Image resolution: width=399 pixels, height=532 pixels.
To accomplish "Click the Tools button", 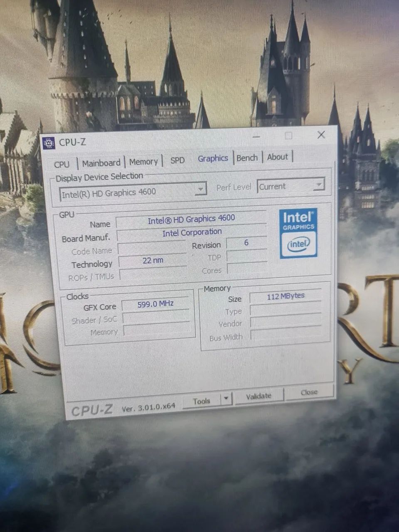I will pyautogui.click(x=202, y=401).
